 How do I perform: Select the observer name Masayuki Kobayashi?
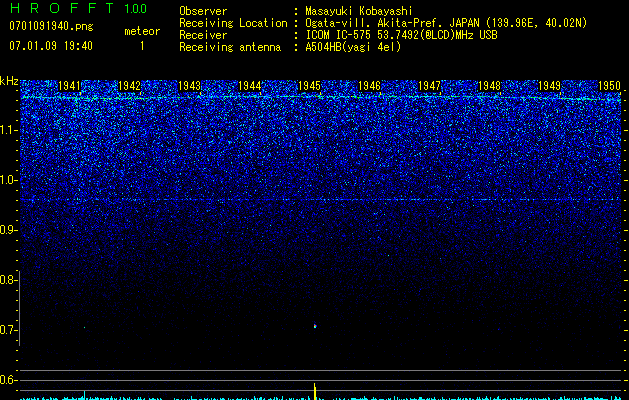point(359,11)
